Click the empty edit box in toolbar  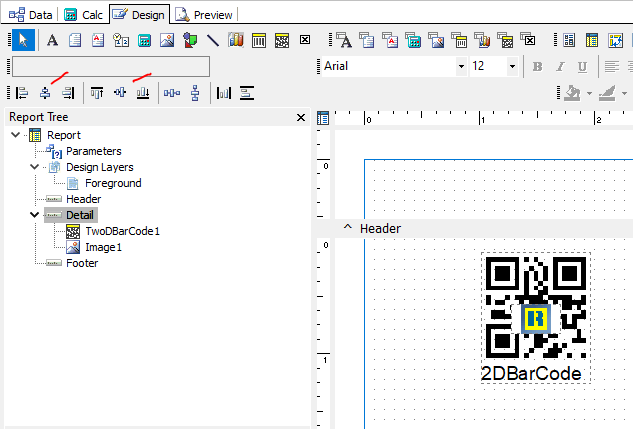point(111,67)
